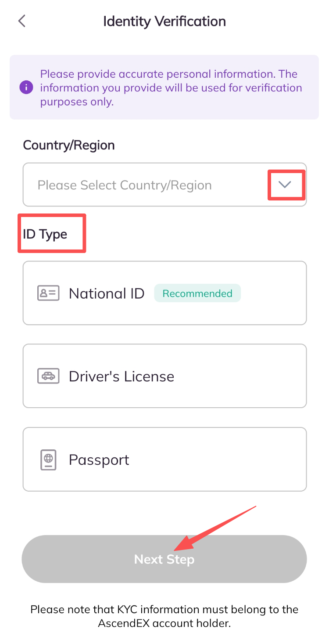Go back using the top-left arrow
Image resolution: width=329 pixels, height=644 pixels.
22,21
